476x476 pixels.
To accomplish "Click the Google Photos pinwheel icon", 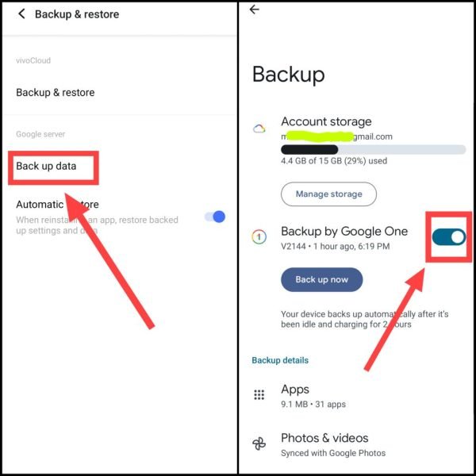I will click(259, 444).
